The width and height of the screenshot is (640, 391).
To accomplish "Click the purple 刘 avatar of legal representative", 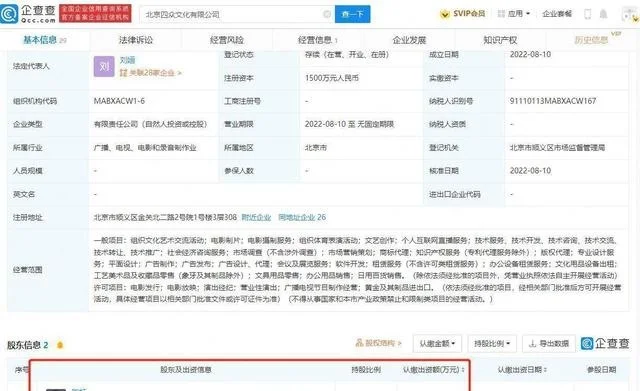I will point(104,67).
